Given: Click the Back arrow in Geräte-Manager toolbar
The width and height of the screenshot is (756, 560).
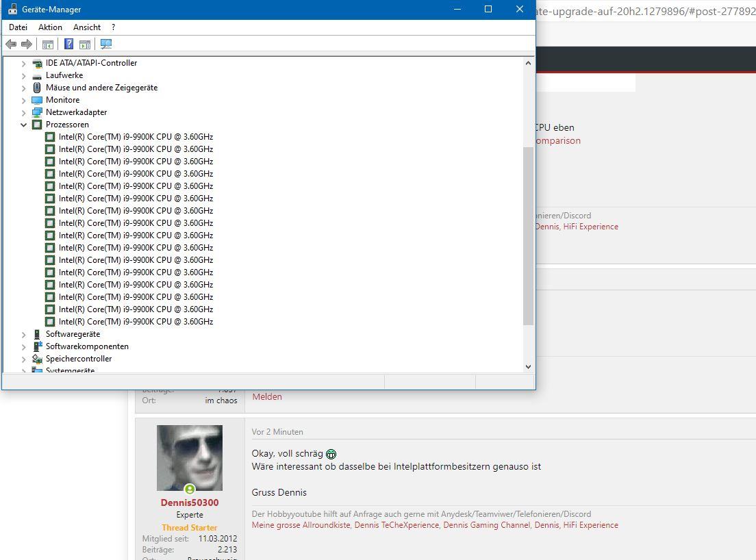Looking at the screenshot, I should tap(11, 44).
